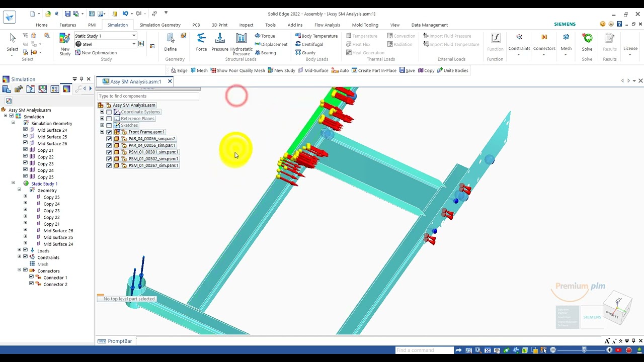Collapse the Connectors tree node
644x362 pixels.
click(x=19, y=270)
